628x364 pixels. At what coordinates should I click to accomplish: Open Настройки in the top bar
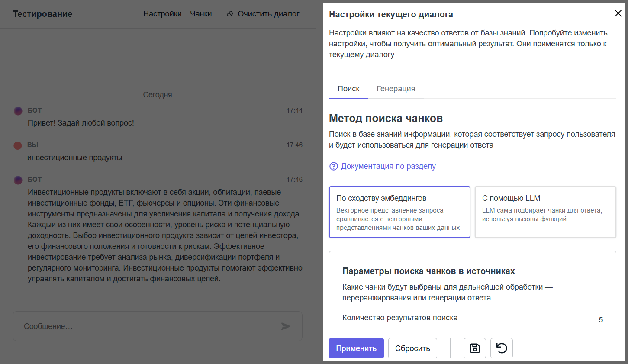162,14
